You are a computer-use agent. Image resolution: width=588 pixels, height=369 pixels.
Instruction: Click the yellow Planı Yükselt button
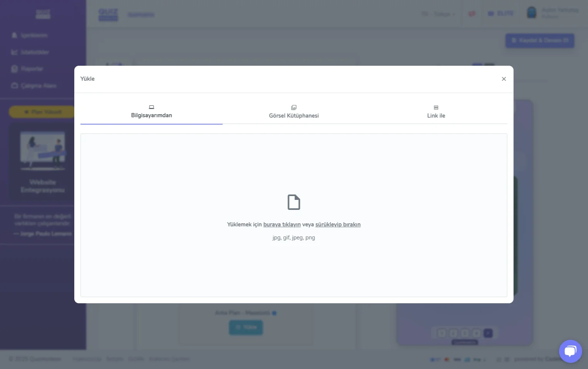click(x=42, y=112)
